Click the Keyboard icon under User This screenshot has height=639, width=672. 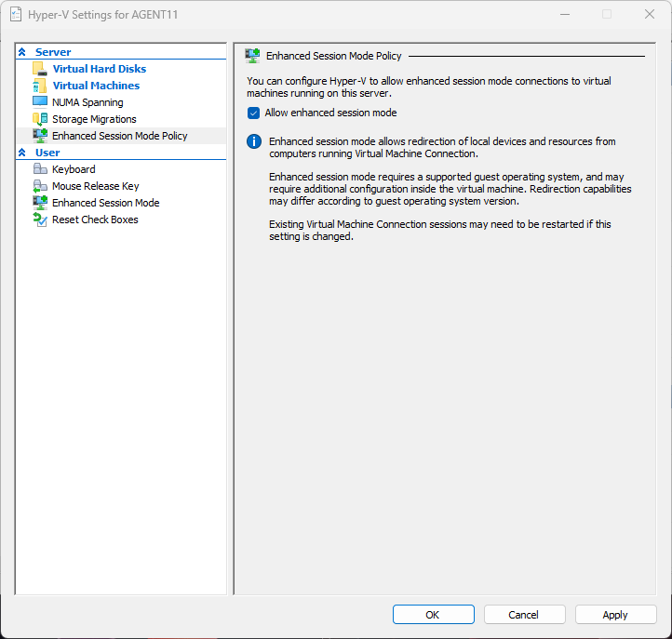[40, 169]
